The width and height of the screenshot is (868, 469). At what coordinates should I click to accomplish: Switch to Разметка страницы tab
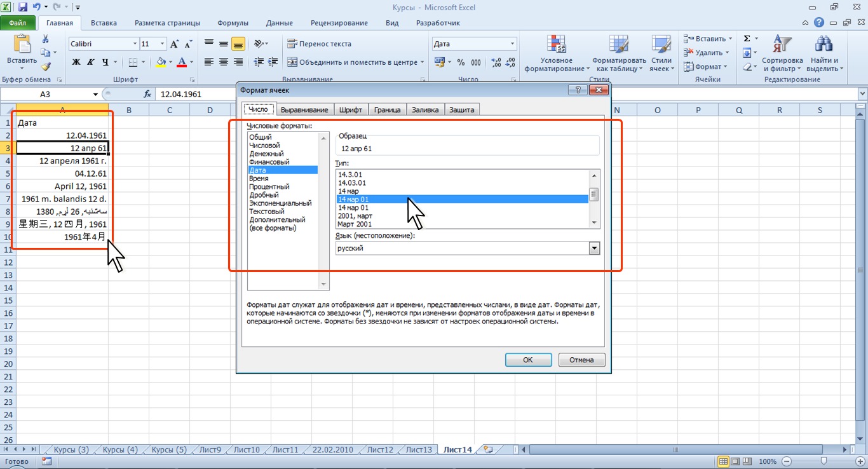coord(167,23)
